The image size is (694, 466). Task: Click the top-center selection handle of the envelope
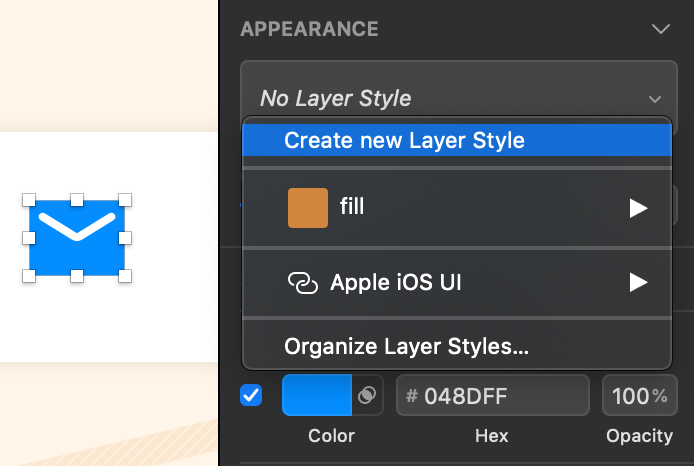click(77, 200)
